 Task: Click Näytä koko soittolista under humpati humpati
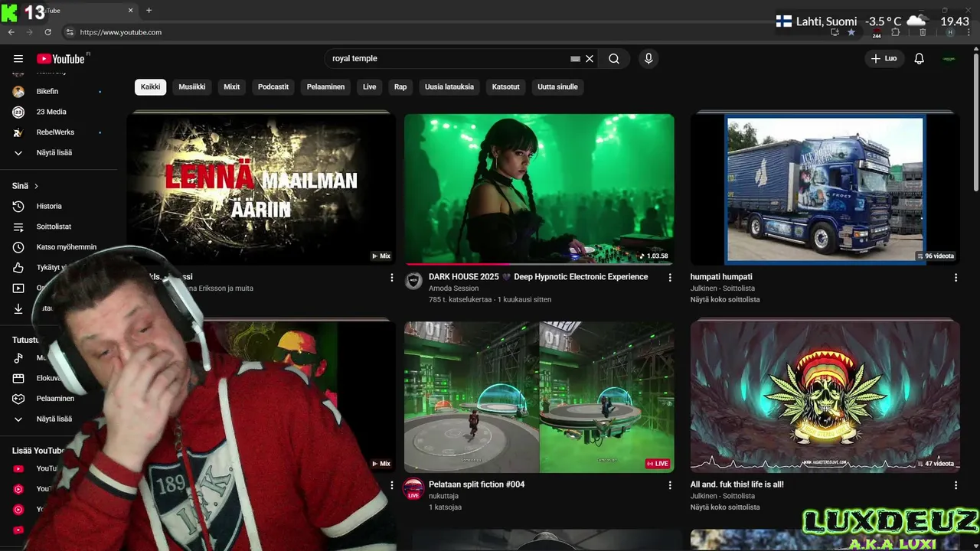coord(725,299)
